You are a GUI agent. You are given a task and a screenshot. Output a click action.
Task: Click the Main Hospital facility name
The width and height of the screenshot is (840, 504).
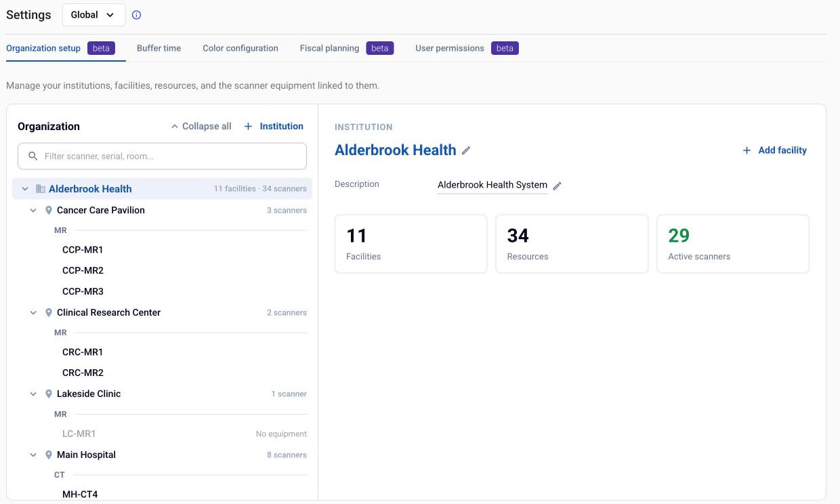(87, 455)
